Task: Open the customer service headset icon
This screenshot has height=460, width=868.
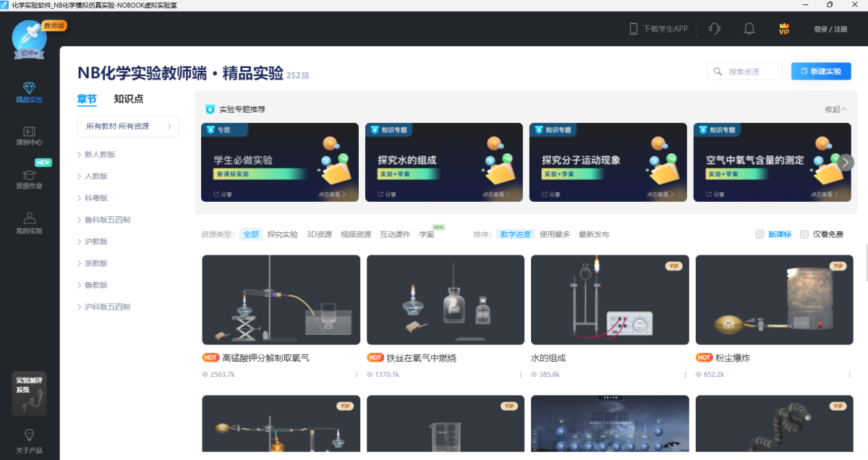Action: 715,29
